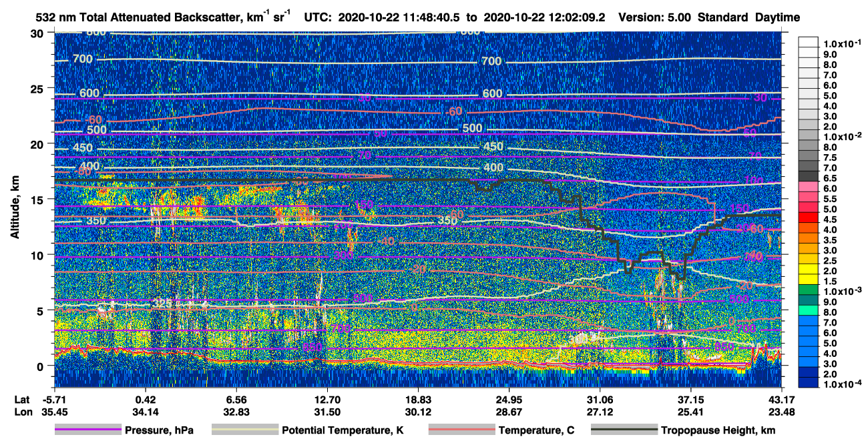Click the "Lon" row label
The image size is (868, 445).
tap(22, 412)
